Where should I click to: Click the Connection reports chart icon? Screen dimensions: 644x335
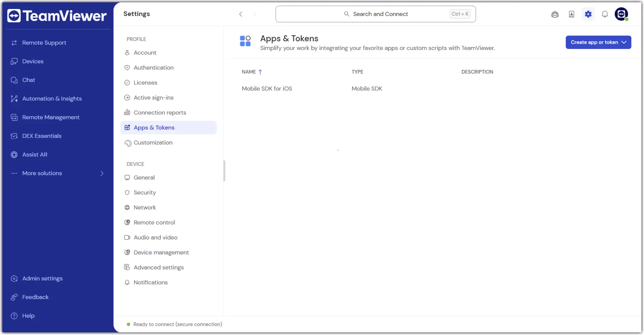pyautogui.click(x=127, y=113)
